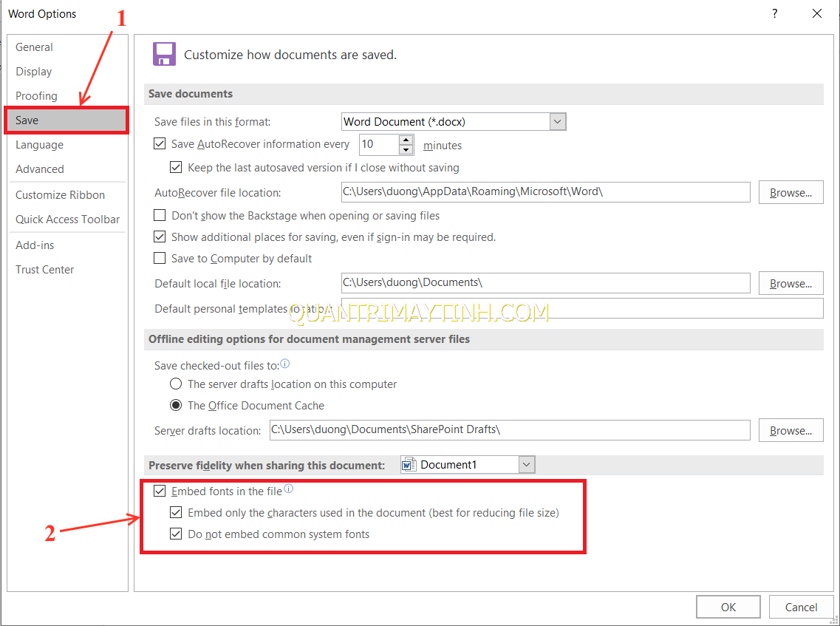This screenshot has height=626, width=840.
Task: Open the Language options category
Action: (x=67, y=145)
